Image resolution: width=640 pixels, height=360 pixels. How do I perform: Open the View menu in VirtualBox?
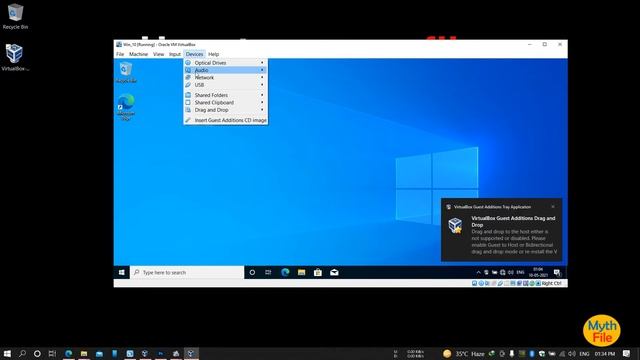pyautogui.click(x=158, y=54)
